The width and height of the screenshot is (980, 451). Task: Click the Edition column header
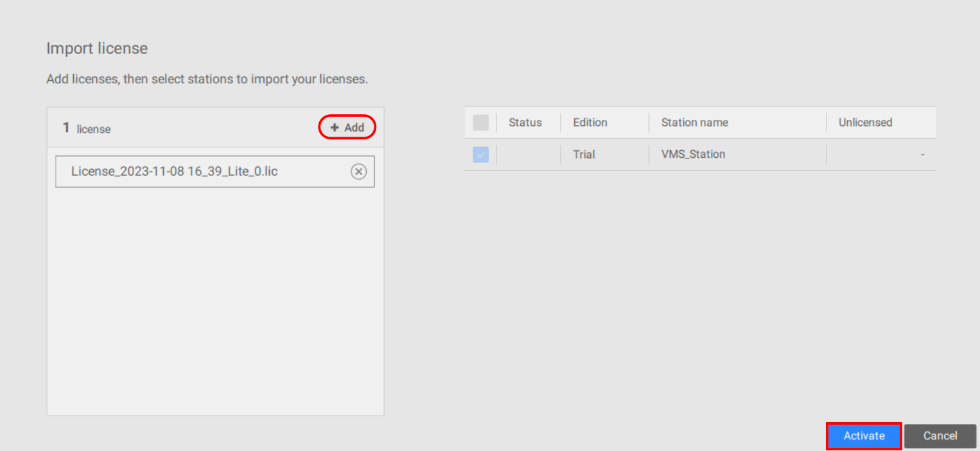tap(590, 123)
